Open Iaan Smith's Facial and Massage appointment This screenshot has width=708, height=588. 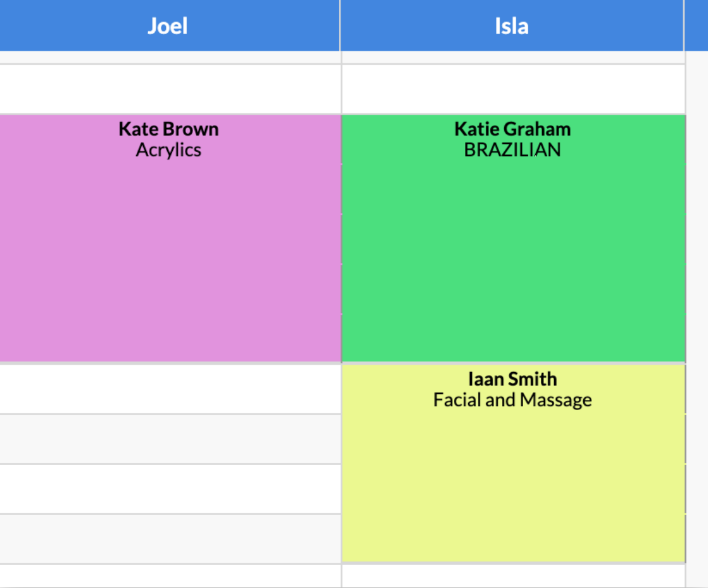(x=512, y=463)
